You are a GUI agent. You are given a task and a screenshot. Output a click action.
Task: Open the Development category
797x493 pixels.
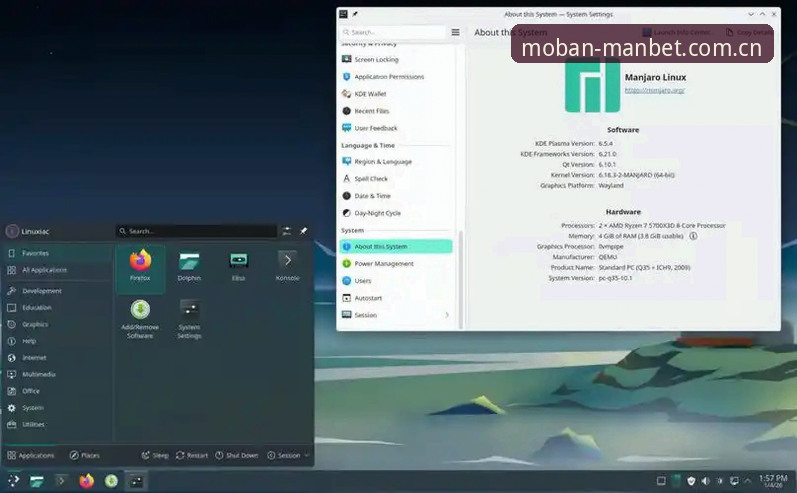pyautogui.click(x=57, y=291)
